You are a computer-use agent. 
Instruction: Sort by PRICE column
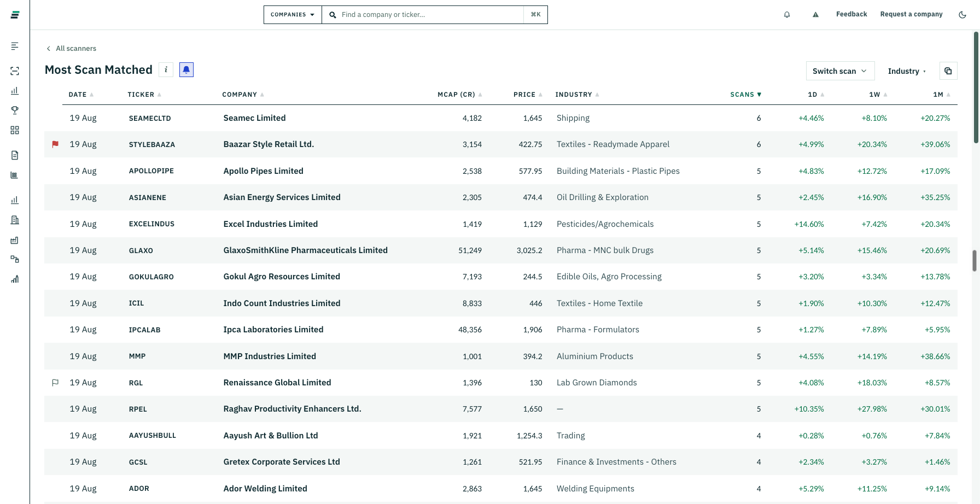[528, 95]
